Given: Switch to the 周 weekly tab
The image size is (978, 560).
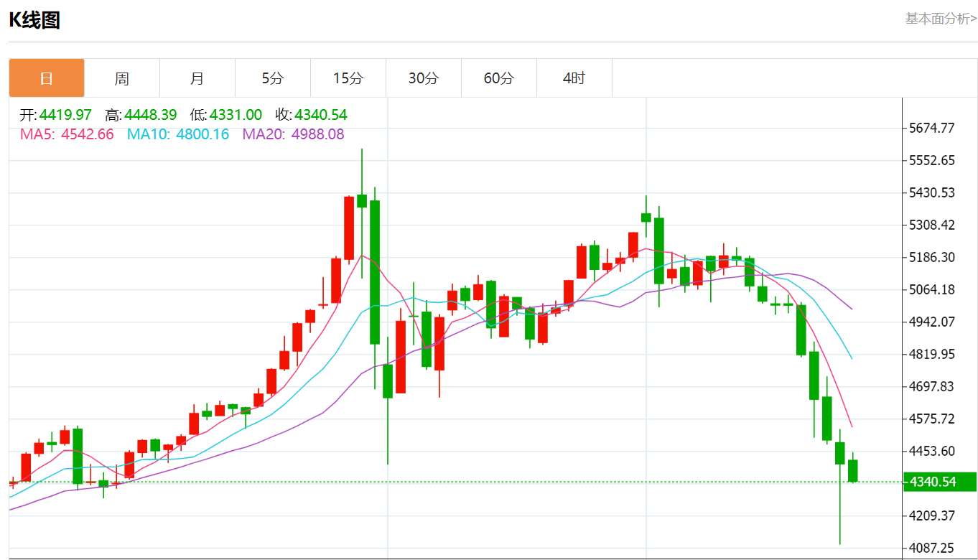Looking at the screenshot, I should pos(122,78).
